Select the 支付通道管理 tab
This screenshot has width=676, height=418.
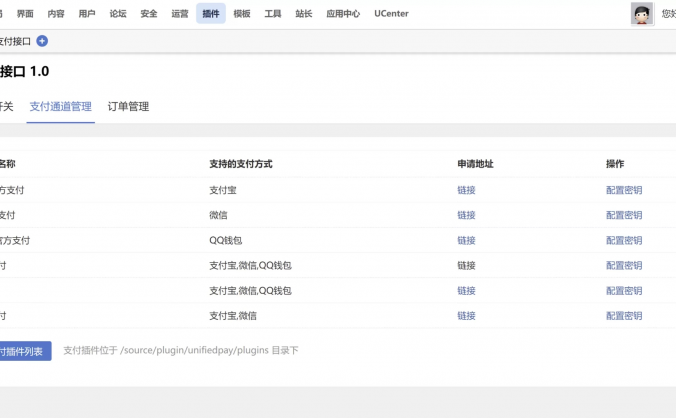60,106
